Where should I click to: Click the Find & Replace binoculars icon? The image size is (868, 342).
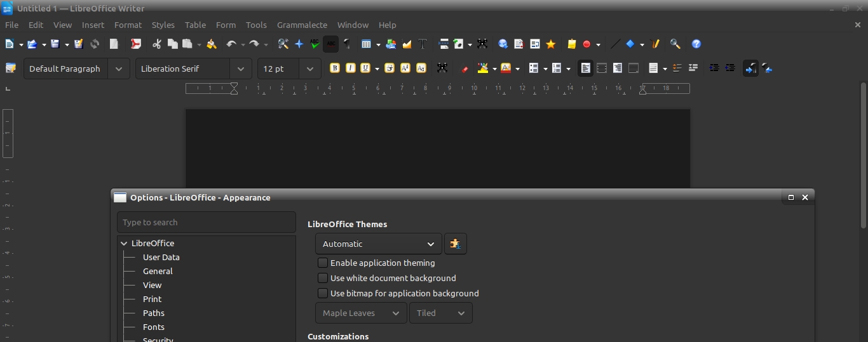pyautogui.click(x=283, y=44)
